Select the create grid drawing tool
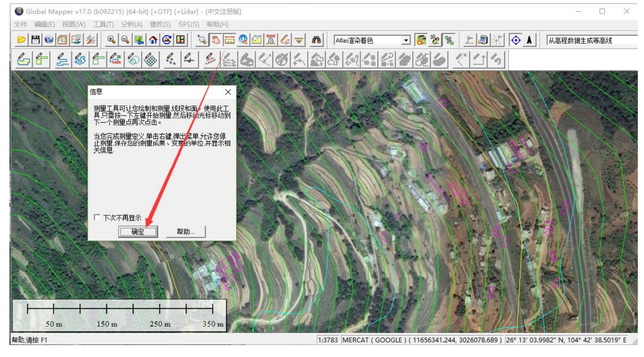The image size is (644, 357). (151, 60)
